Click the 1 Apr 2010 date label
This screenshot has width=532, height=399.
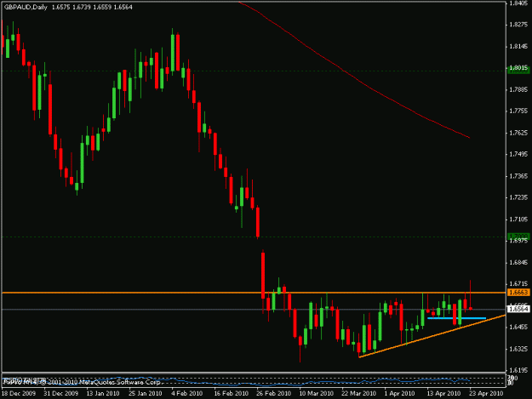pyautogui.click(x=400, y=394)
